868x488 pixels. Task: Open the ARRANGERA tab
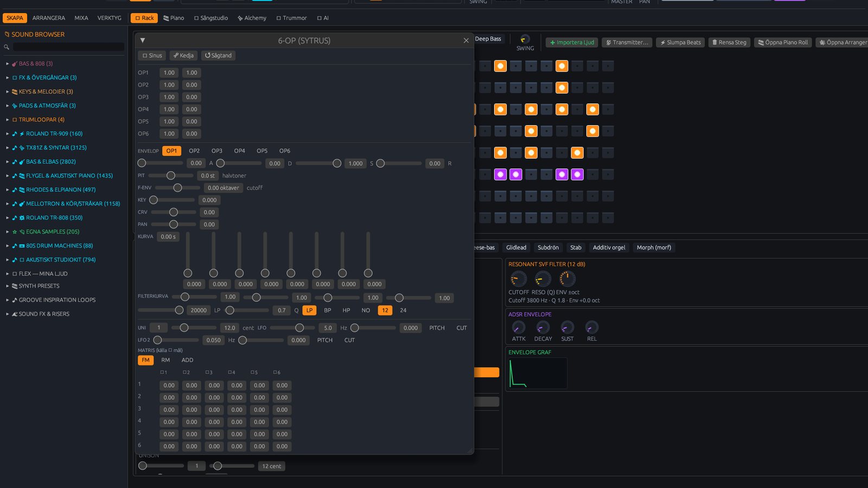(x=48, y=18)
